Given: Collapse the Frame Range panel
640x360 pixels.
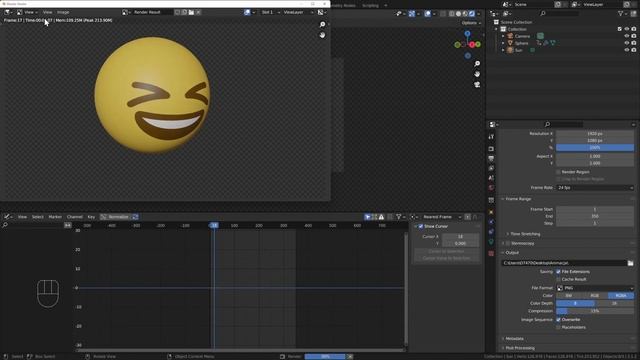Looking at the screenshot, I should [518, 199].
